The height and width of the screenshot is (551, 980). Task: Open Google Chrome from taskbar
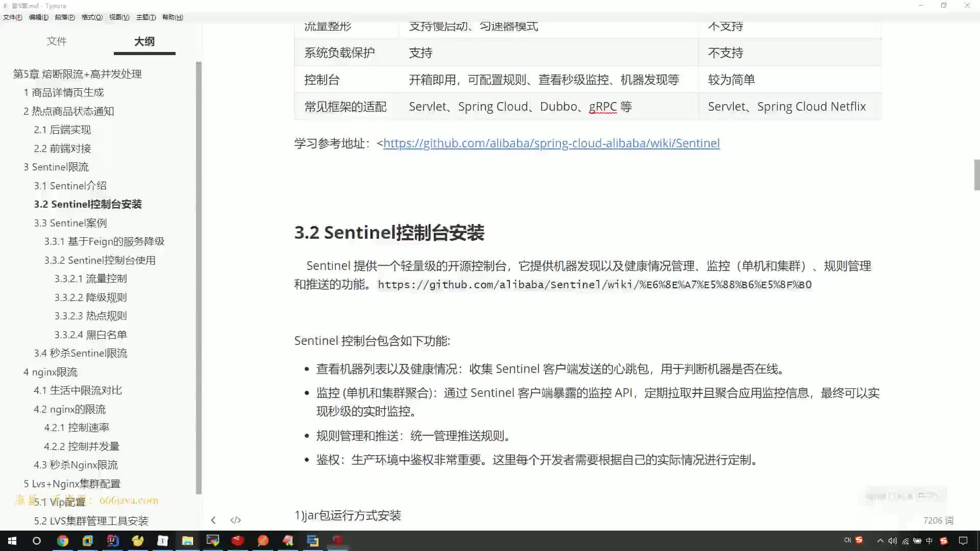63,541
